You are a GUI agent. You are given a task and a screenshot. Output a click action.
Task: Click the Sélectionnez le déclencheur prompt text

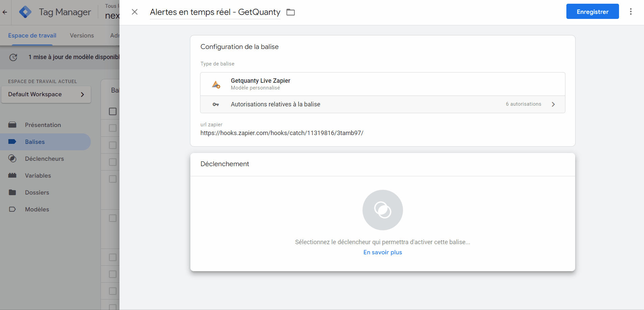pyautogui.click(x=382, y=242)
